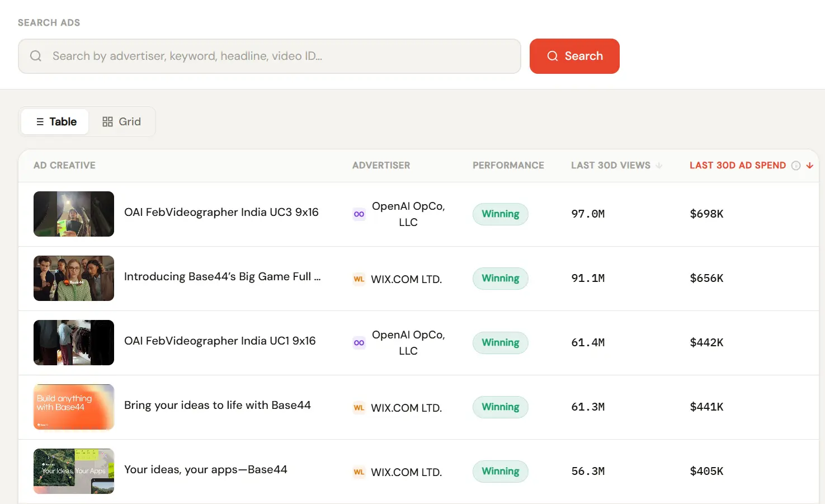Click the Last 30D Views sort arrow
Viewport: 825px width, 504px height.
pos(659,166)
